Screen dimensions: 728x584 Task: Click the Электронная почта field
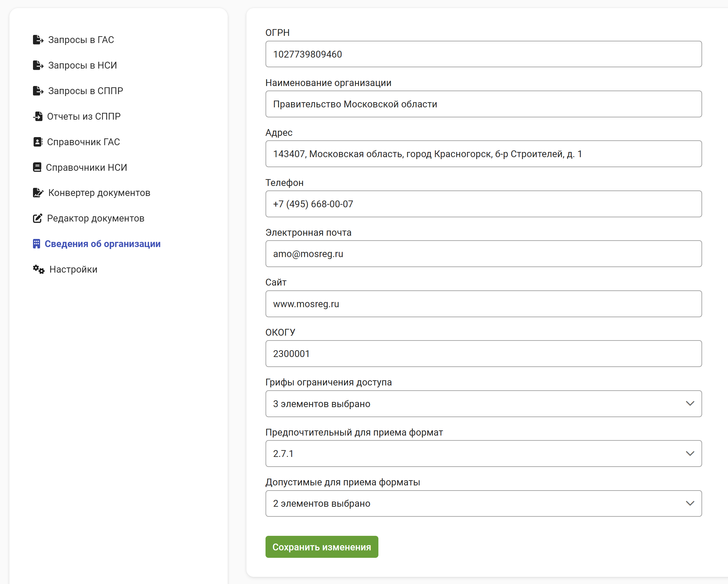pos(484,254)
